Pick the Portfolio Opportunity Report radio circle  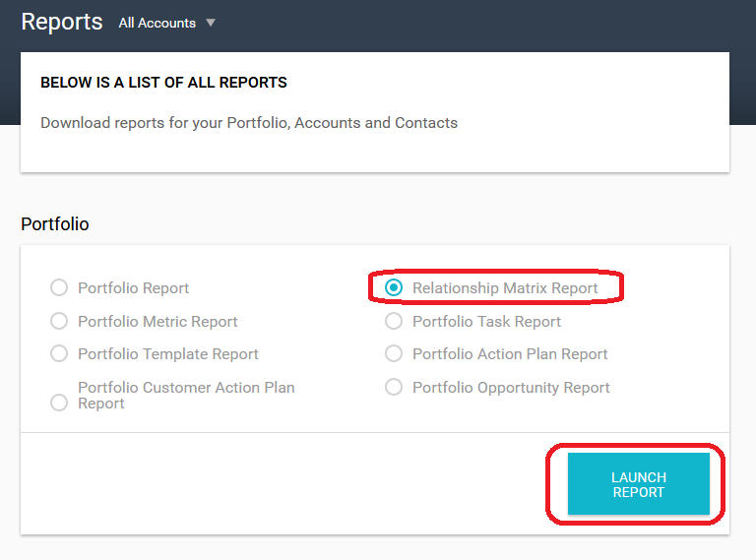[394, 387]
